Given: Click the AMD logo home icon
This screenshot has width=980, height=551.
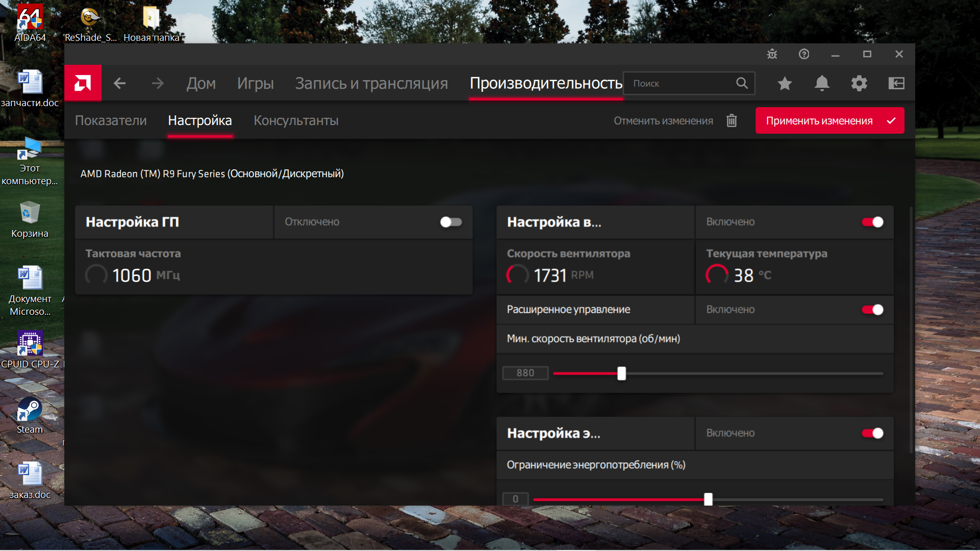Looking at the screenshot, I should pos(83,83).
